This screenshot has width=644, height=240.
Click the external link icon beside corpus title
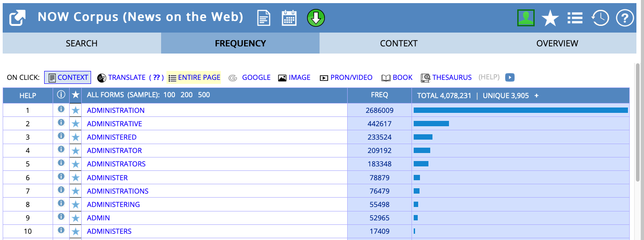coord(17,18)
